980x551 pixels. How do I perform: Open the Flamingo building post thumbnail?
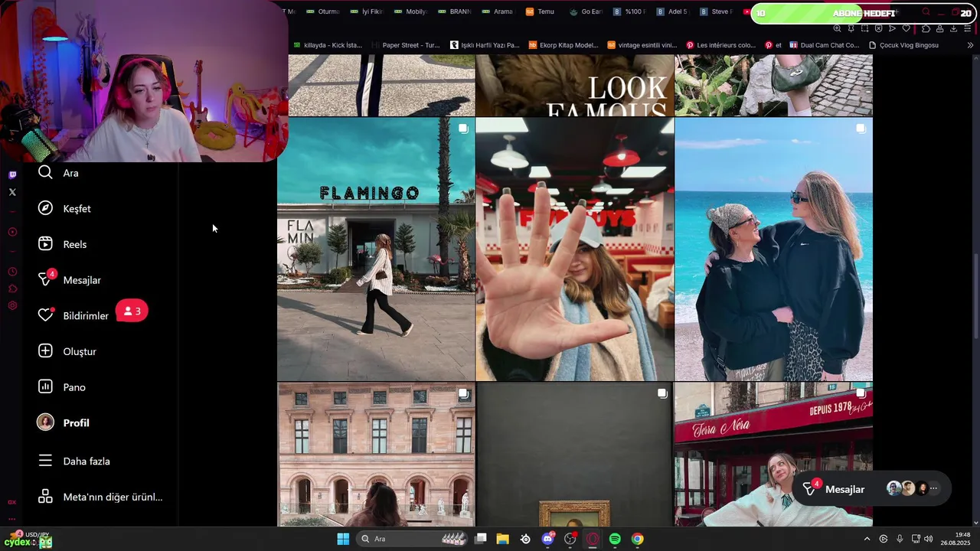point(376,249)
